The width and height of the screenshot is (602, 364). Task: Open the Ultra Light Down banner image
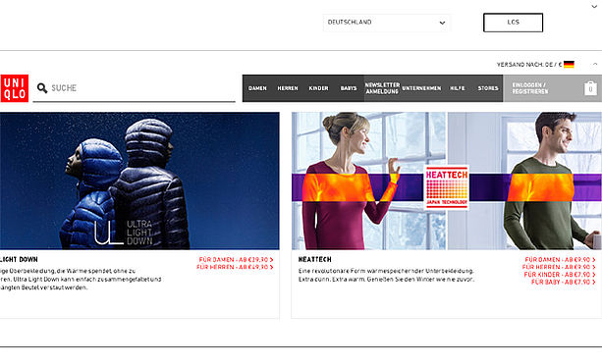(x=139, y=182)
